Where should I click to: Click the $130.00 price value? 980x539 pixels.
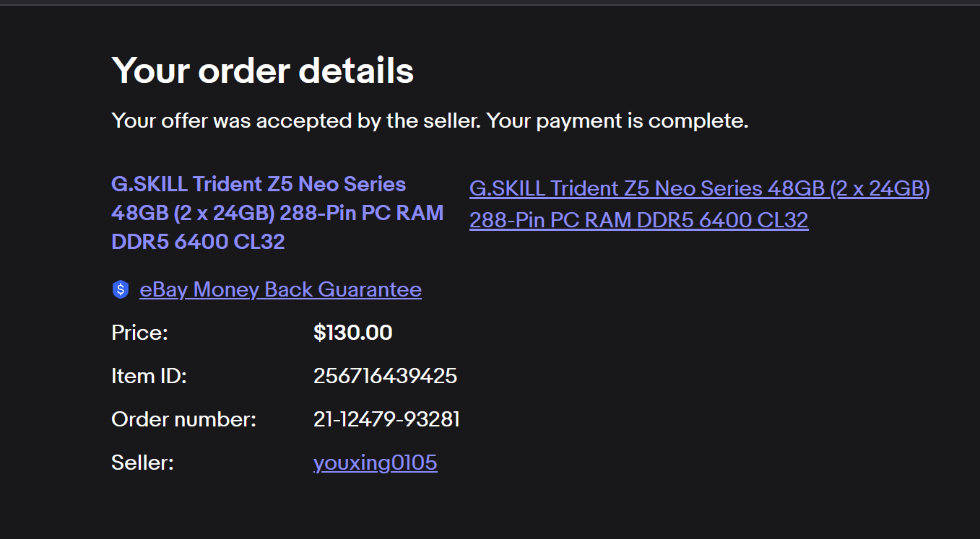pos(352,333)
